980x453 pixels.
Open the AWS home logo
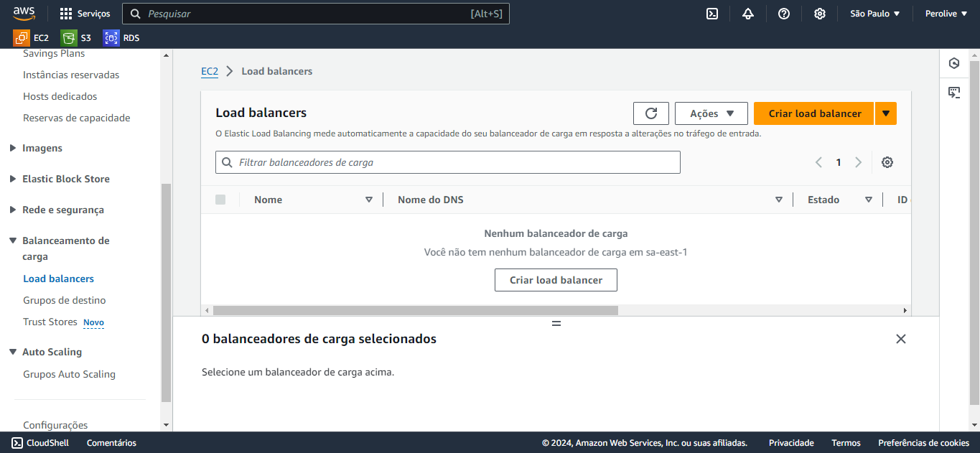[x=24, y=14]
